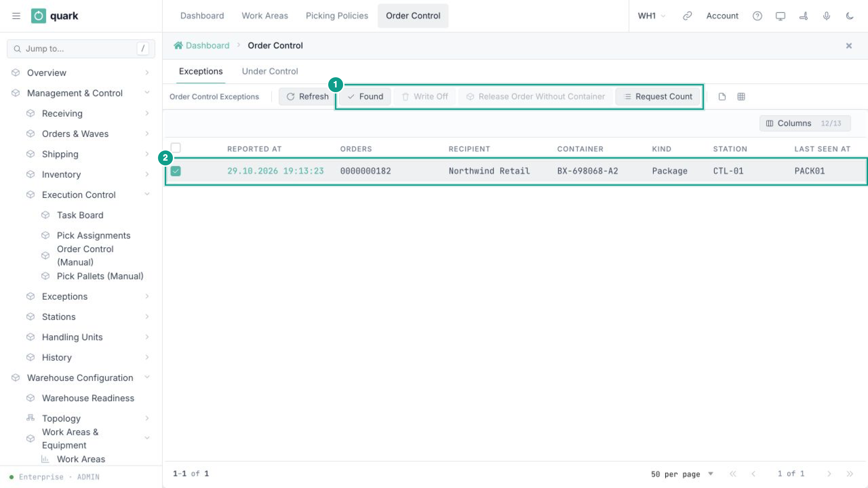The width and height of the screenshot is (868, 488).
Task: Switch to the Under Control tab
Action: (x=270, y=72)
